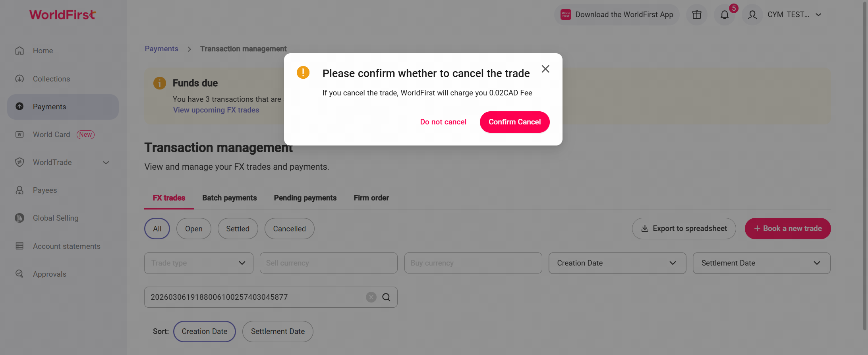
Task: Click the Home sidebar icon
Action: [x=19, y=51]
